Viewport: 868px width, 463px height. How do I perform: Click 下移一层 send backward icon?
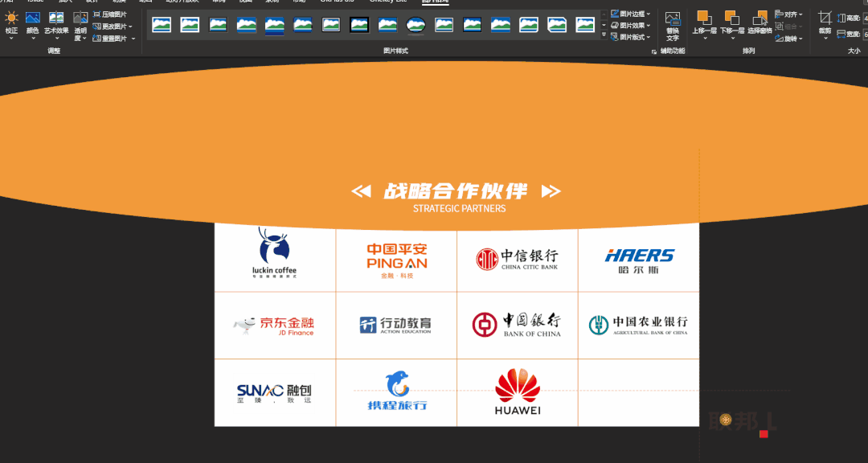732,18
